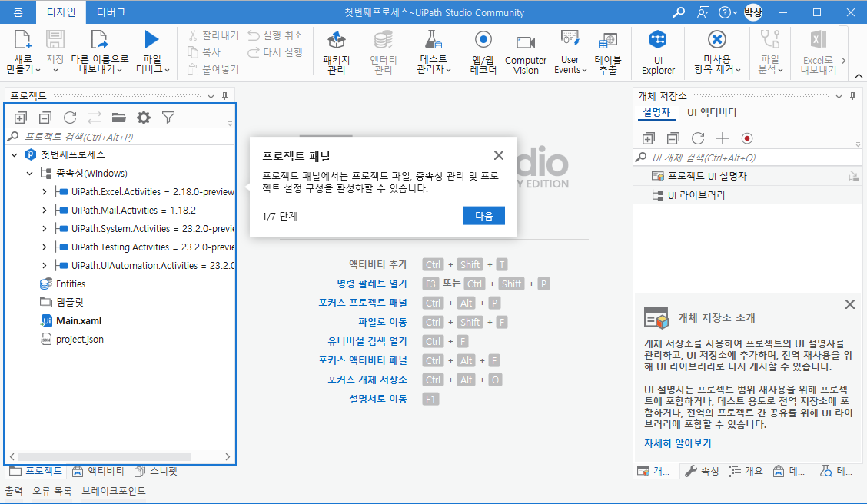Close the 프로젝트 패널 tour popup
This screenshot has width=867, height=504.
498,155
